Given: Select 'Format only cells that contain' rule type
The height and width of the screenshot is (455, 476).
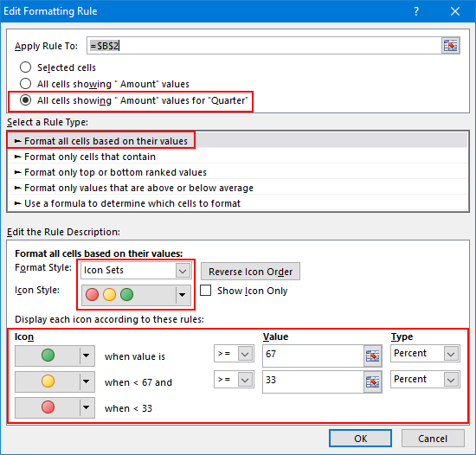Looking at the screenshot, I should 238,157.
